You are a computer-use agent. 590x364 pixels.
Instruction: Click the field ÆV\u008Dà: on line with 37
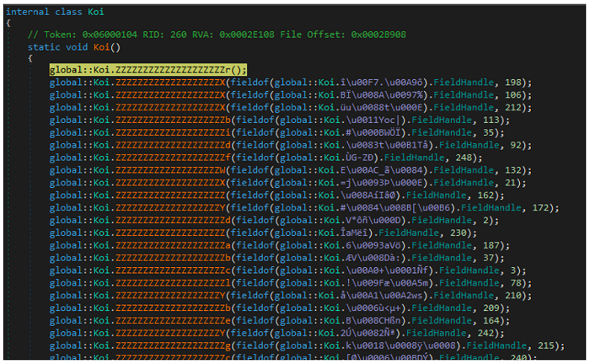(x=373, y=258)
